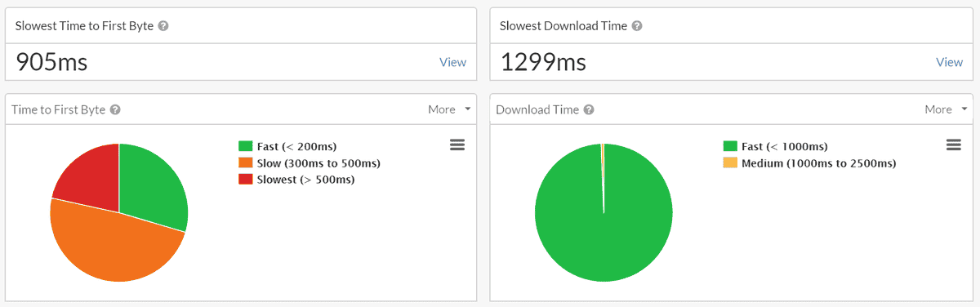Click the red Slowest legend color swatch

coord(245,179)
